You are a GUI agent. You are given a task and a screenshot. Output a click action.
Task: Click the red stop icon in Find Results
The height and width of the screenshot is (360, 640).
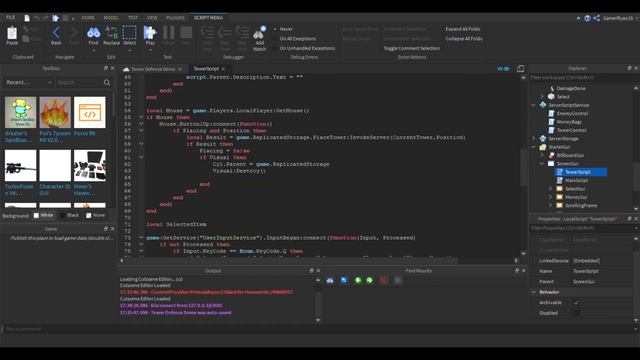(x=384, y=280)
